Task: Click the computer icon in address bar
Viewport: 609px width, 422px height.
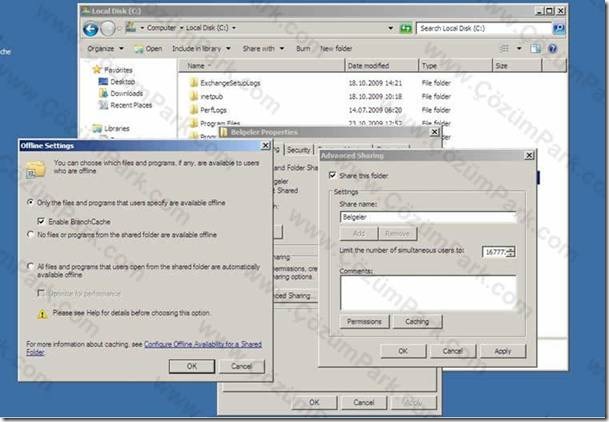Action: pos(131,27)
